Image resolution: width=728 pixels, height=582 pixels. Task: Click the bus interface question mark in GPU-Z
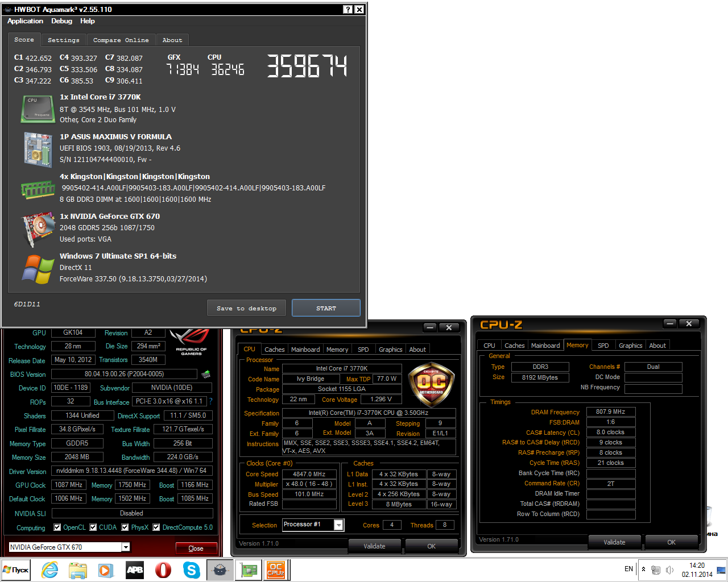coord(210,401)
